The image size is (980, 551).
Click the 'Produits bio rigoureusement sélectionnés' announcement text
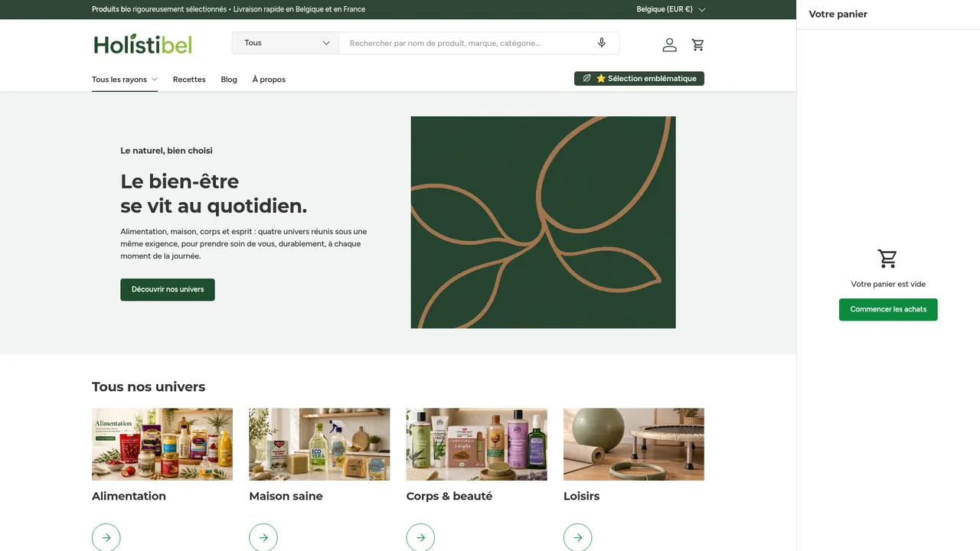coord(159,9)
